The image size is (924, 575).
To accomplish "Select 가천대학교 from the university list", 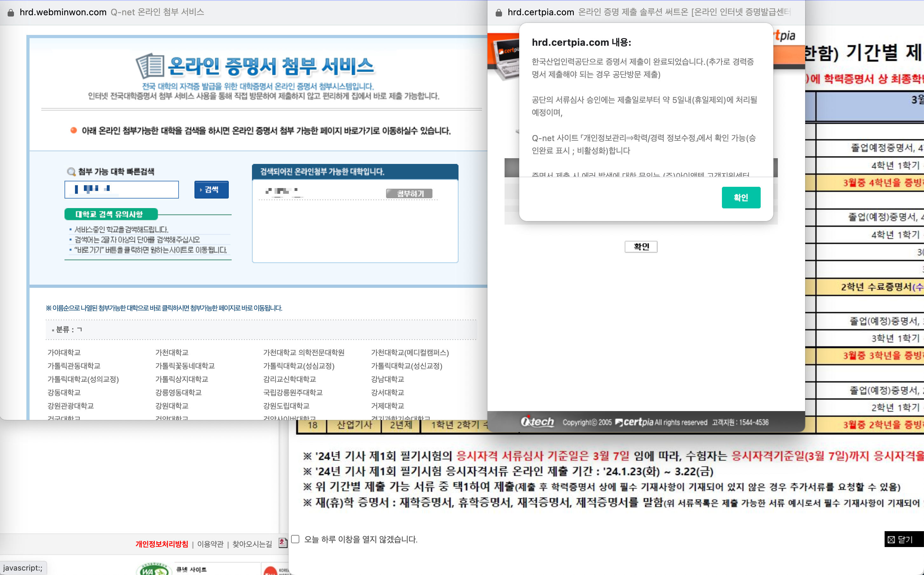I will 172,353.
